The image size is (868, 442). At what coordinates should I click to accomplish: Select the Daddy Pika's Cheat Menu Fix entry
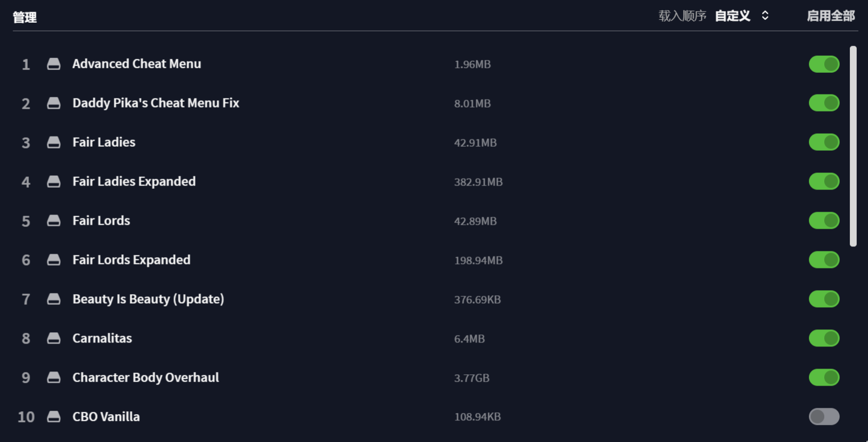click(156, 104)
